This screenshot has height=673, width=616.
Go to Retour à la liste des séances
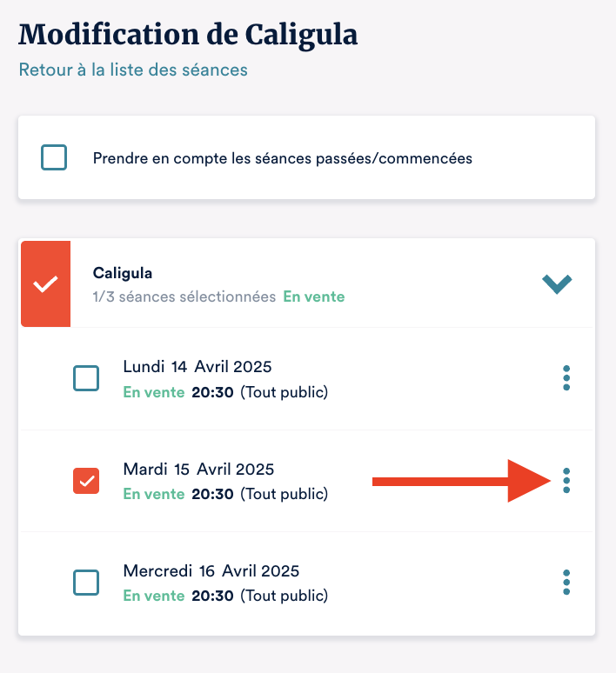click(133, 70)
